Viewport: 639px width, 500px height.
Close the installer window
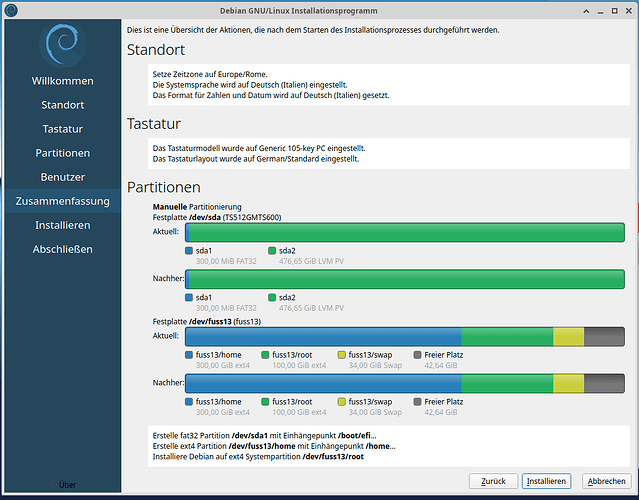(629, 11)
